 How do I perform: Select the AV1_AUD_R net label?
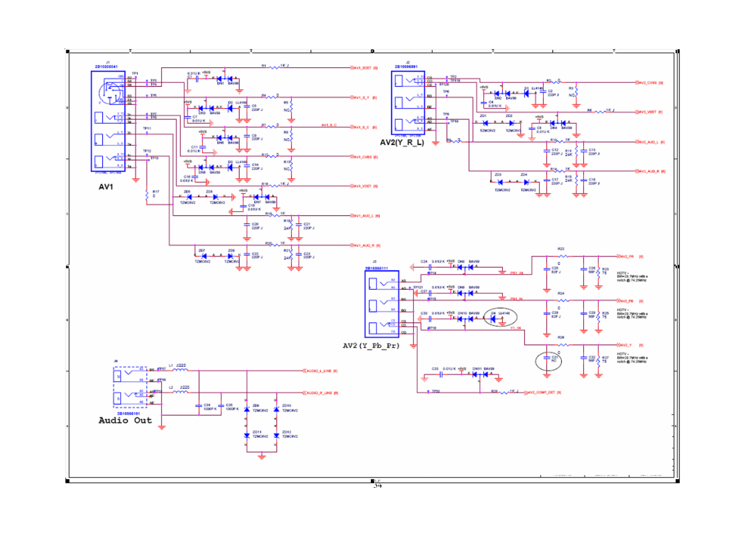tap(364, 245)
